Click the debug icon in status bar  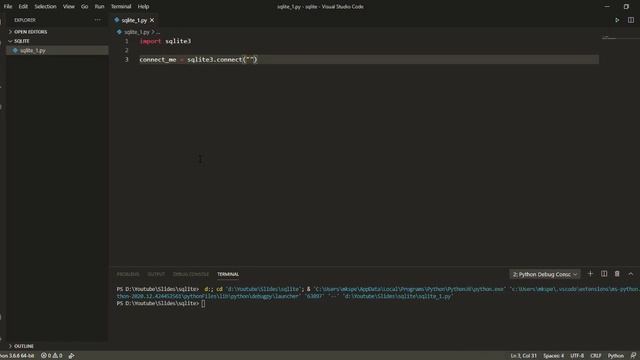click(x=71, y=356)
